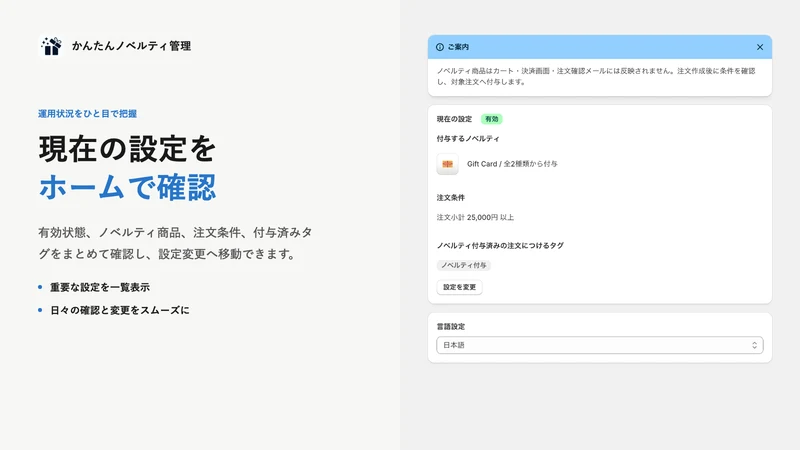Click the 現在の設定 card heading

[454, 119]
